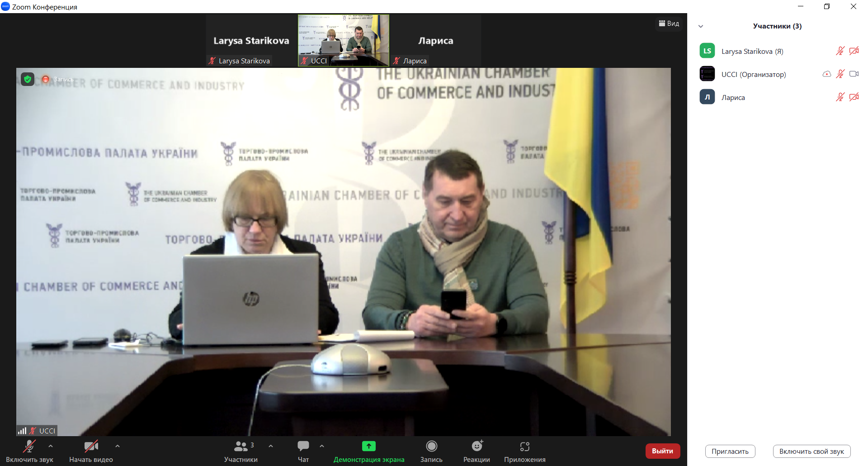868x466 pixels.
Task: Select Larysa Starikova video tile in gallery strip
Action: (251, 41)
